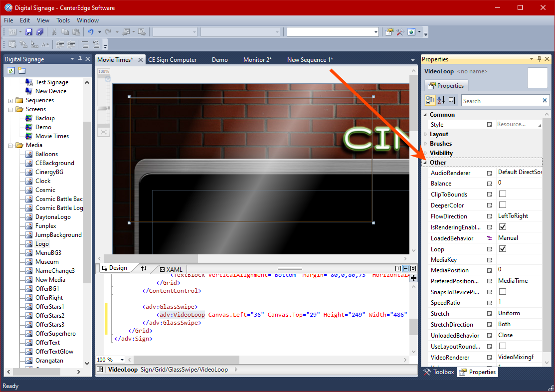Toggle the ClipToBounds checkbox
Screen dimensions: 555x392
click(503, 194)
